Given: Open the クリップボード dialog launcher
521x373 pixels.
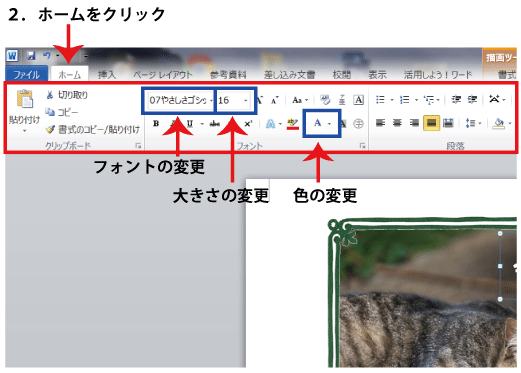Looking at the screenshot, I should coord(138,146).
